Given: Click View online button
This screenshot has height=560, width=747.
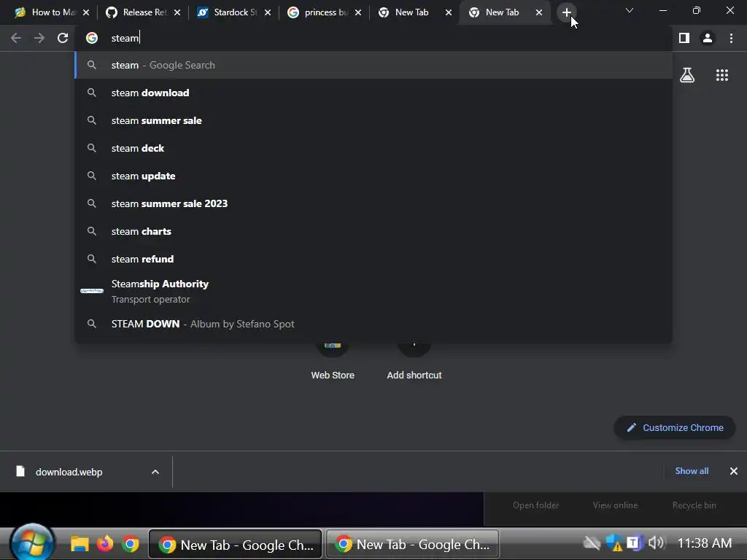Looking at the screenshot, I should [x=615, y=505].
